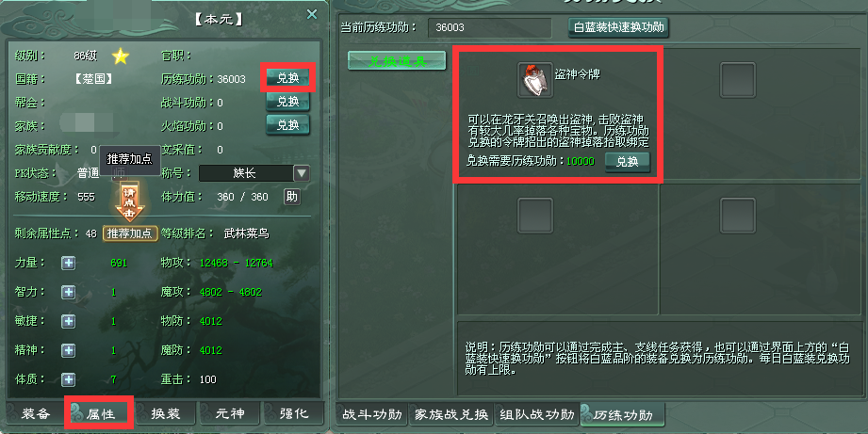Select the empty item slot beside 盗神令牌
The width and height of the screenshot is (868, 434).
(x=738, y=80)
